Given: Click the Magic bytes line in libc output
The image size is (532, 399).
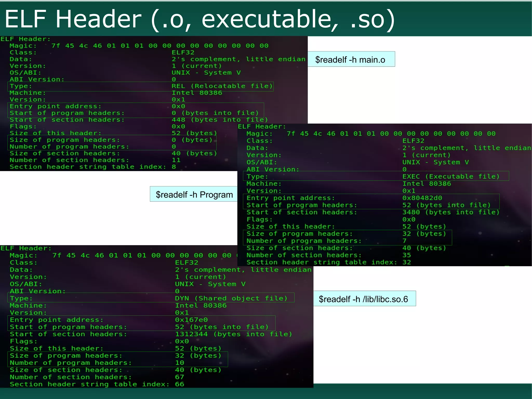Looking at the screenshot, I should click(x=123, y=255).
